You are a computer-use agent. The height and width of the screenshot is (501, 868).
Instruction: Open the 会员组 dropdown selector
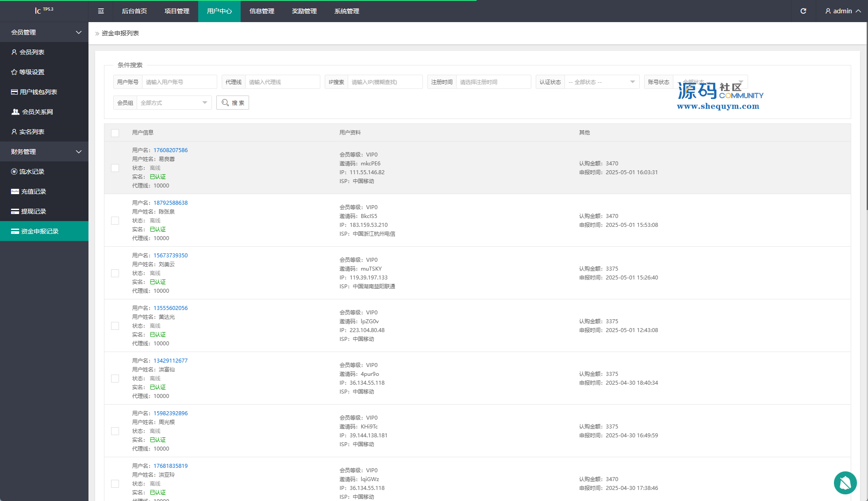pyautogui.click(x=173, y=103)
